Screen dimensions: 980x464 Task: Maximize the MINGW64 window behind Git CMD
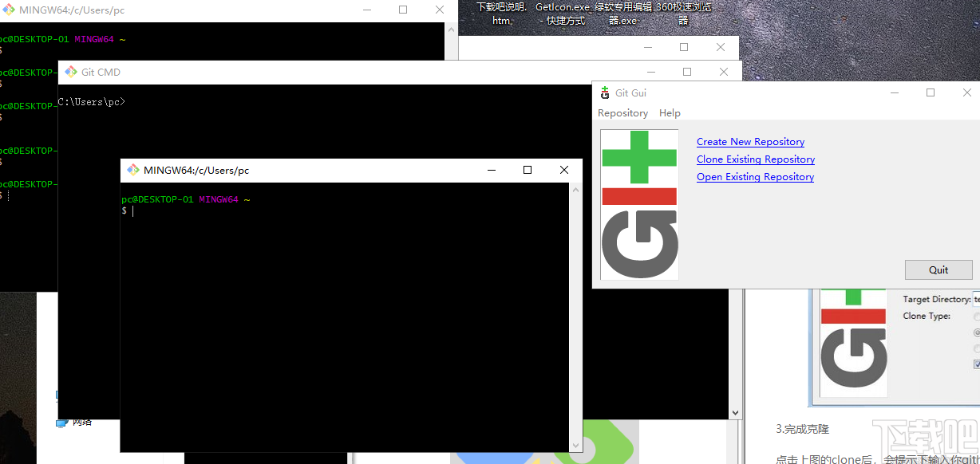[x=403, y=10]
